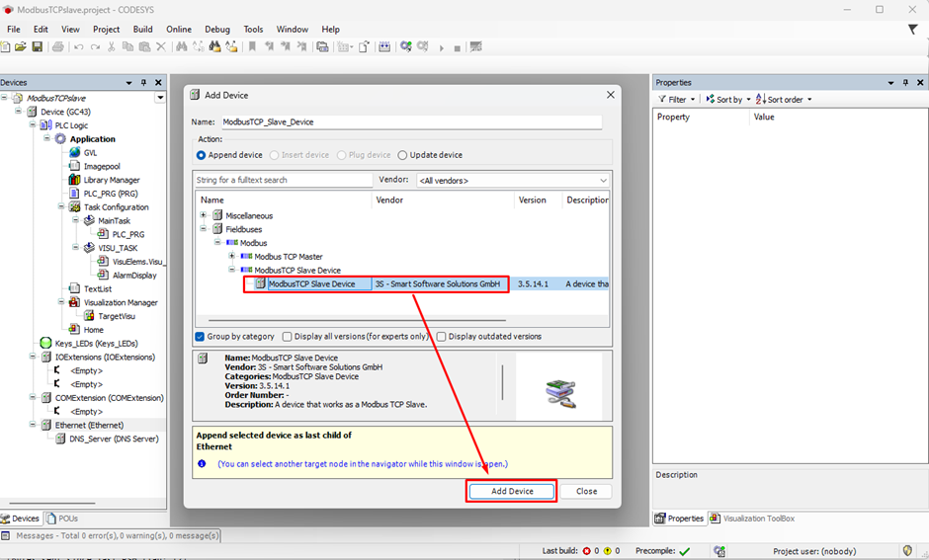Collapse the Fieldbuses category
Screen dimensions: 929x560
pos(204,228)
